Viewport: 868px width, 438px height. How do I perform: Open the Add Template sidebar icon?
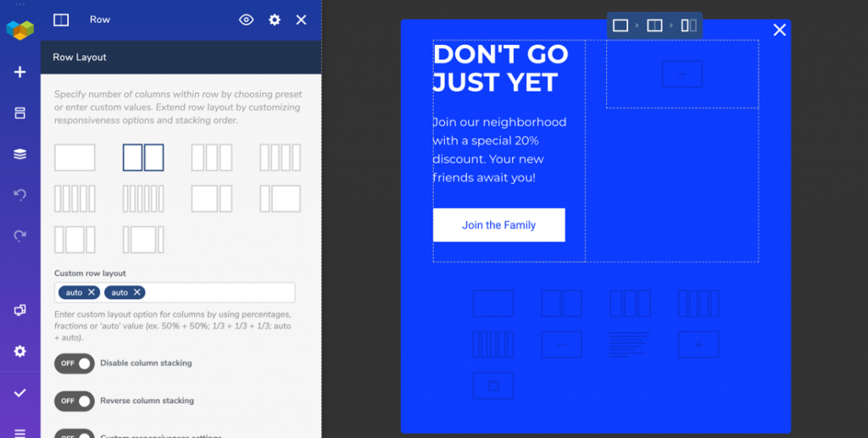point(20,113)
